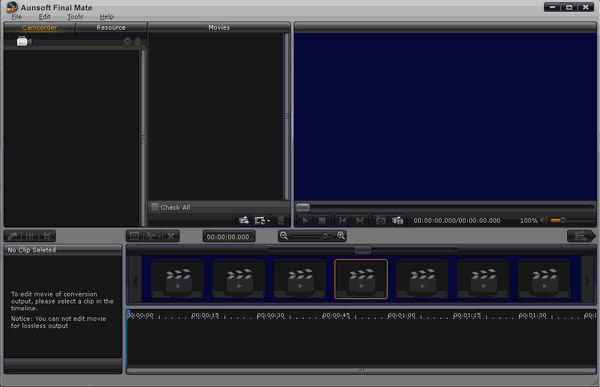Zoom in the timeline with magnifier plus
Screen dimensions: 600x387
(341, 236)
